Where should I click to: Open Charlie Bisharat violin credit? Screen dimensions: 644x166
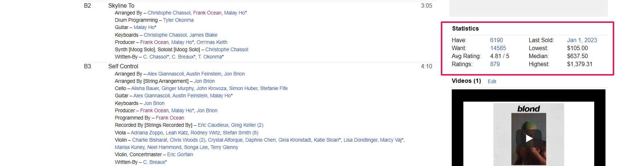pyautogui.click(x=149, y=140)
